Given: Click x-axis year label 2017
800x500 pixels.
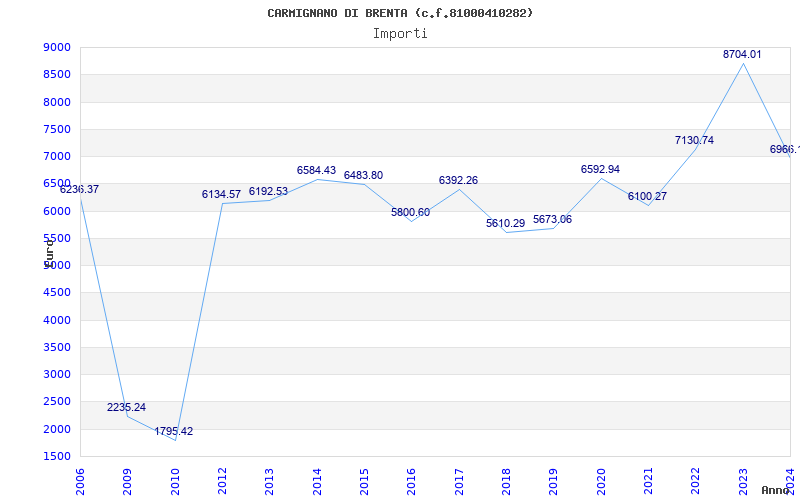Looking at the screenshot, I should point(459,482).
